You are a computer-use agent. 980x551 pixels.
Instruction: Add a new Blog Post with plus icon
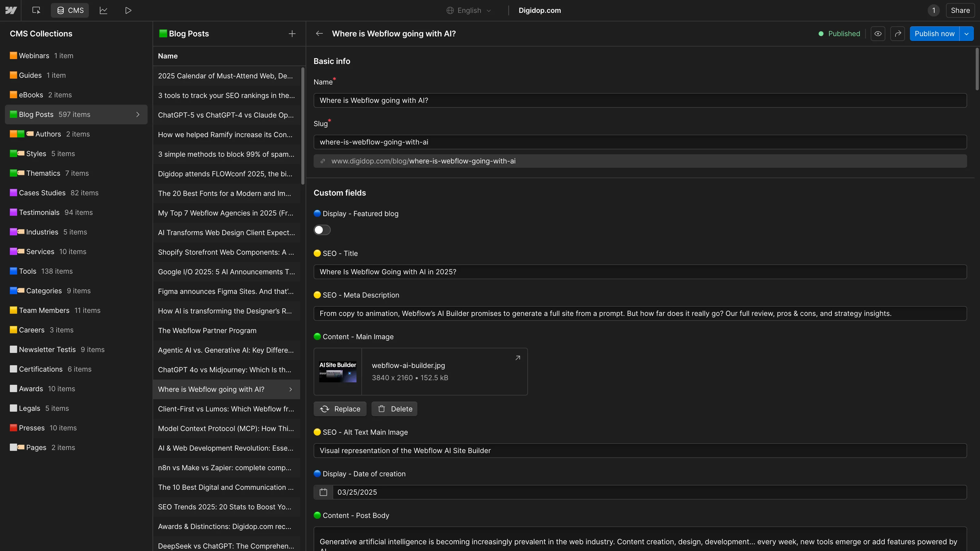tap(292, 33)
